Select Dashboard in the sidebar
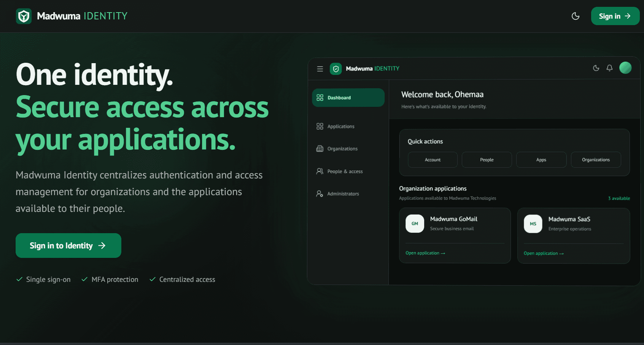Image resolution: width=644 pixels, height=345 pixels. click(348, 98)
